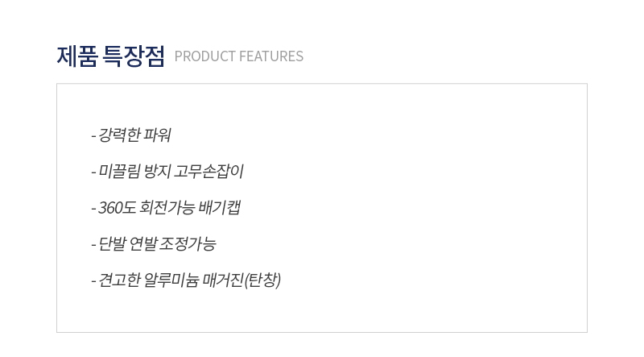Click the word "제품" in the heading
Screen dimensions: 644x357
[x=77, y=56]
